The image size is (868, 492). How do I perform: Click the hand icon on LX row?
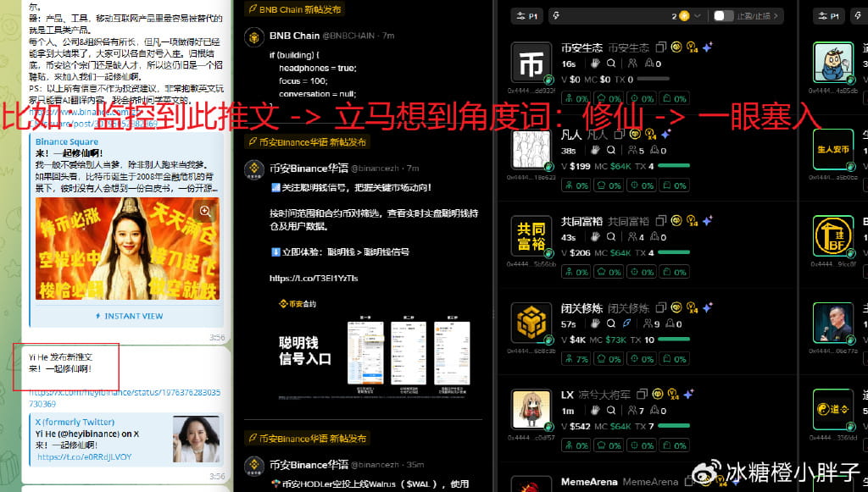point(595,411)
